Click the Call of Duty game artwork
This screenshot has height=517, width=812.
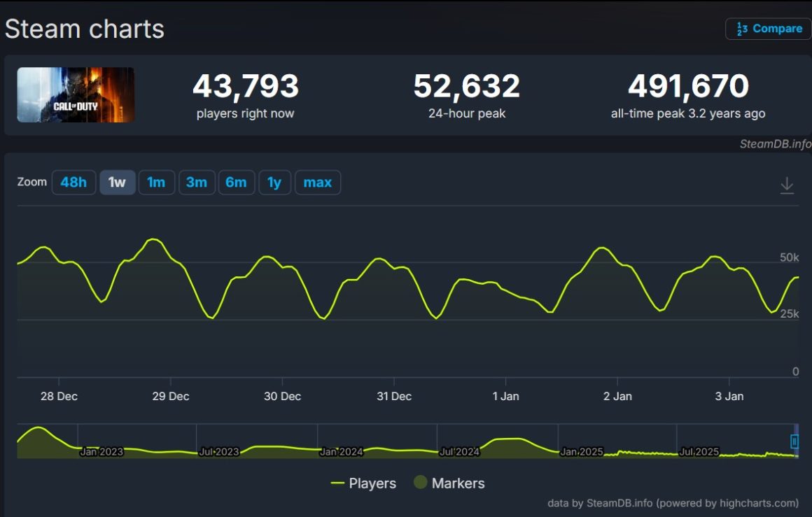click(75, 95)
